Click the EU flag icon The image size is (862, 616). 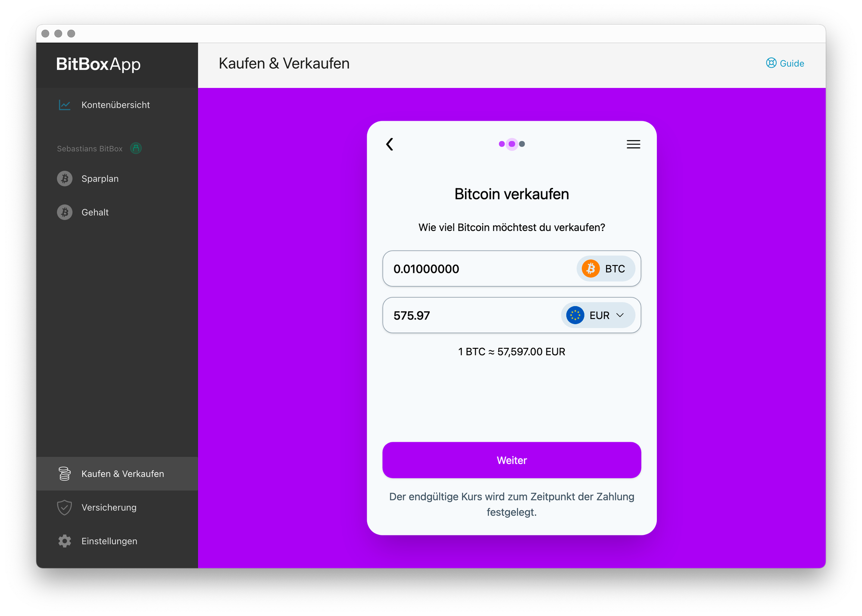[575, 315]
